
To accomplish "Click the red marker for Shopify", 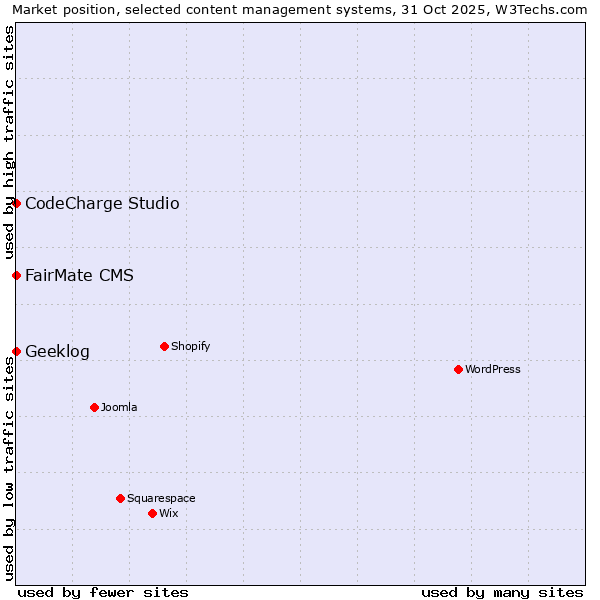I will [x=164, y=346].
